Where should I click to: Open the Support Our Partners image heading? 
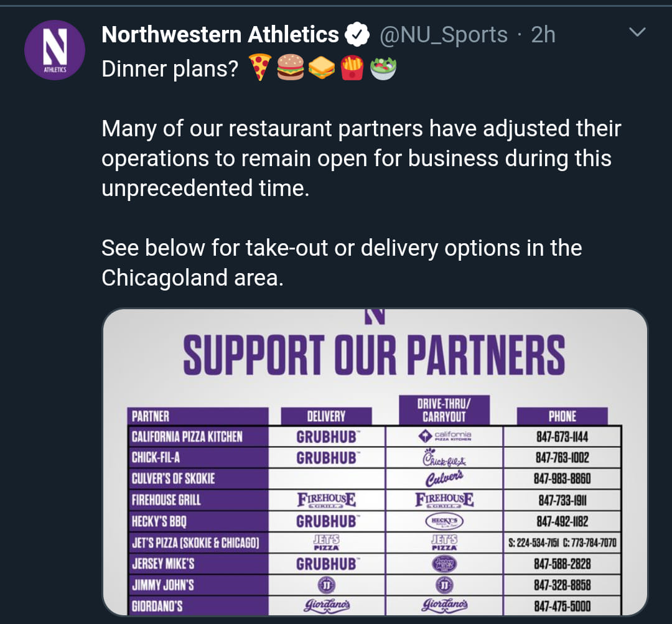point(374,355)
